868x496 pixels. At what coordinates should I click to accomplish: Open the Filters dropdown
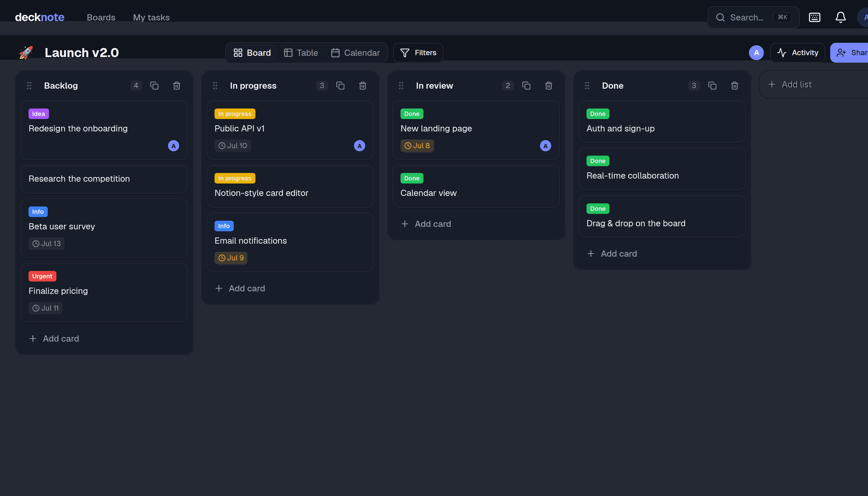[x=418, y=53]
